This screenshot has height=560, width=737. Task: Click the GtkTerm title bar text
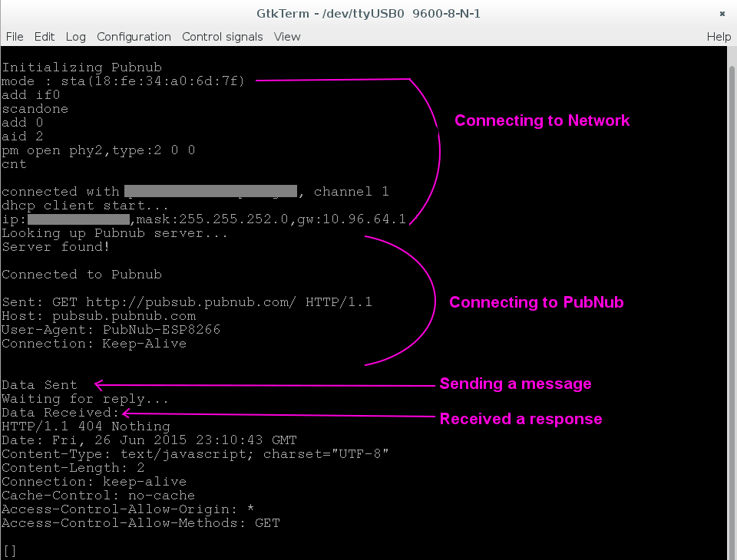[x=368, y=14]
